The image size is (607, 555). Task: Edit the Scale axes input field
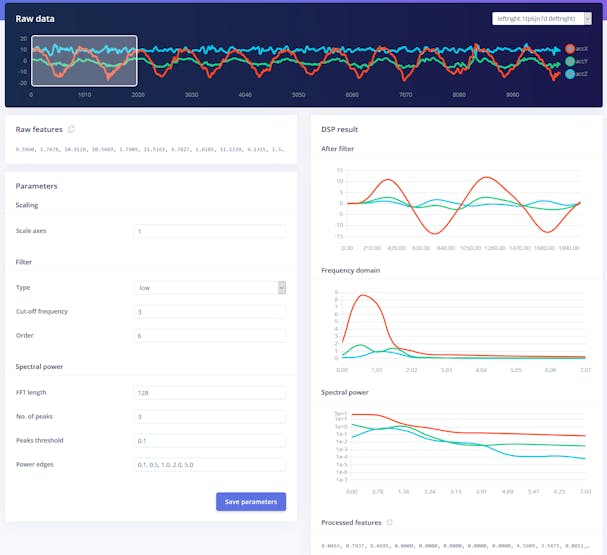click(210, 231)
